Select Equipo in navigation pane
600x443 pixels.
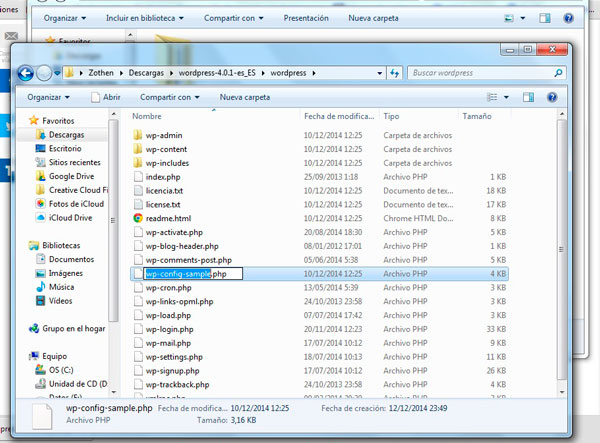48,356
